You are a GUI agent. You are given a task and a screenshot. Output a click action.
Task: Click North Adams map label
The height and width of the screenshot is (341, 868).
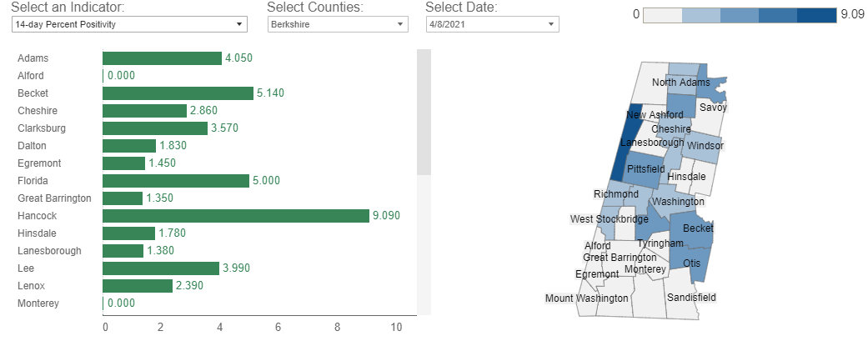[680, 83]
